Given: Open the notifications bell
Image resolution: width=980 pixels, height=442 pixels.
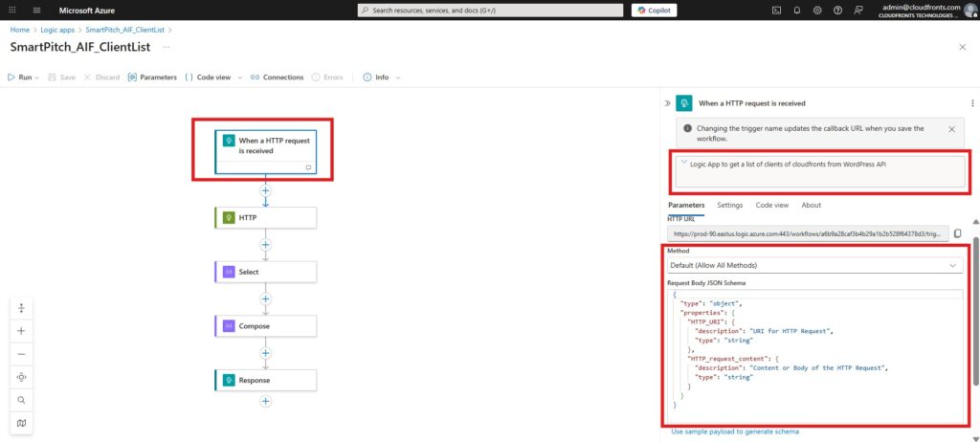Looking at the screenshot, I should point(797,11).
